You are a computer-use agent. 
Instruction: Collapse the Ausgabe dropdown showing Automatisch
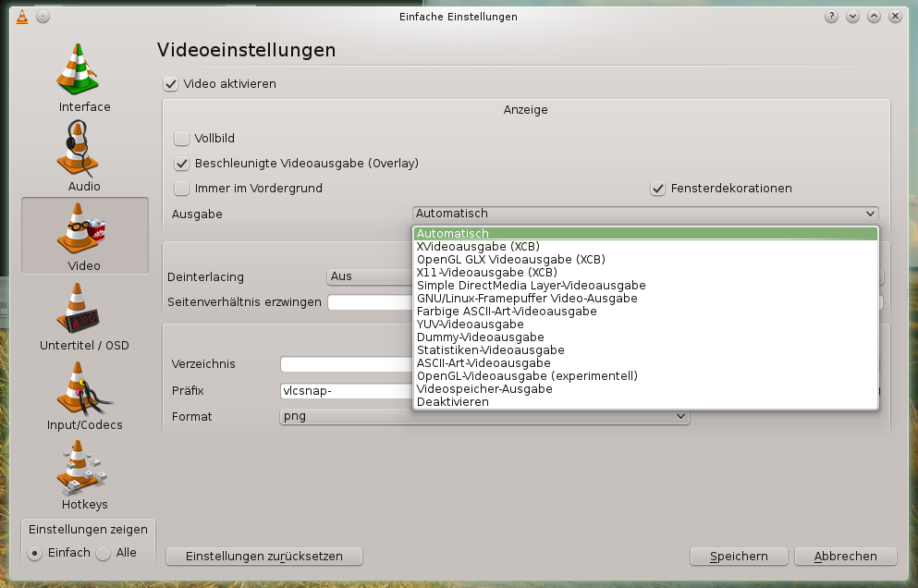[x=644, y=214]
